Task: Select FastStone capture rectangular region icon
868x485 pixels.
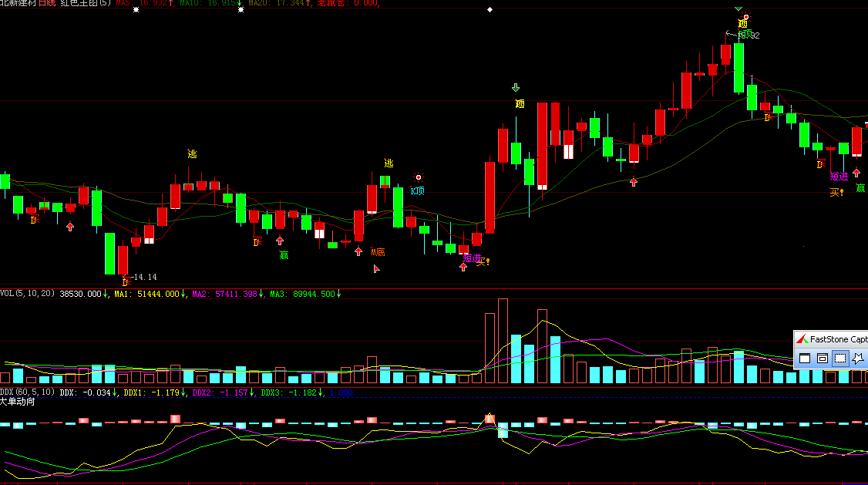Action: 840,359
